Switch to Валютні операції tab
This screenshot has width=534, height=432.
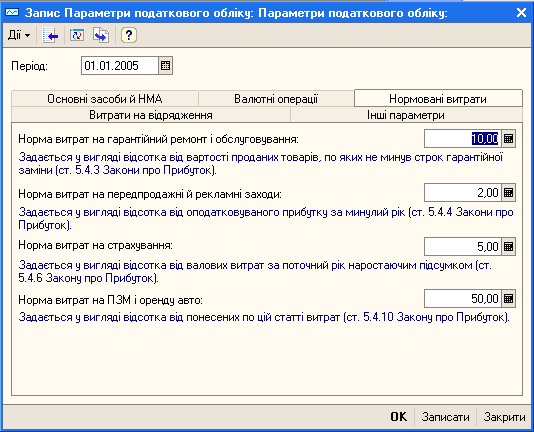[276, 99]
